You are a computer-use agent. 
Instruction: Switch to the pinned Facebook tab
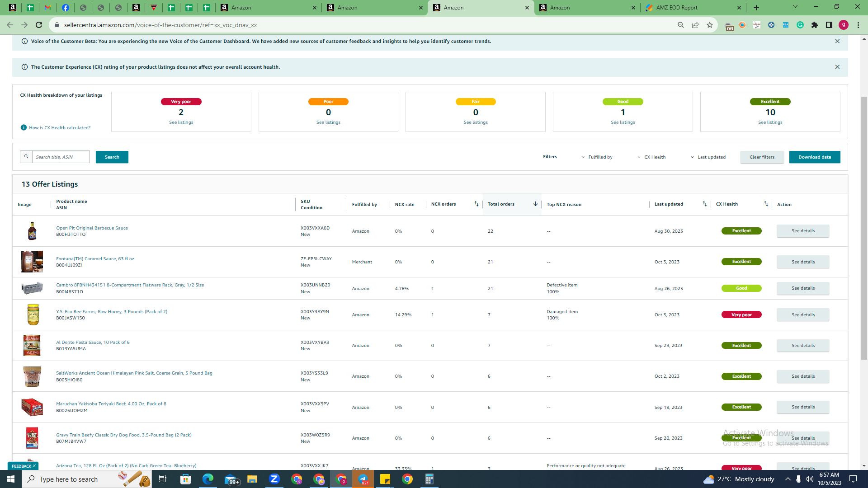coord(66,8)
